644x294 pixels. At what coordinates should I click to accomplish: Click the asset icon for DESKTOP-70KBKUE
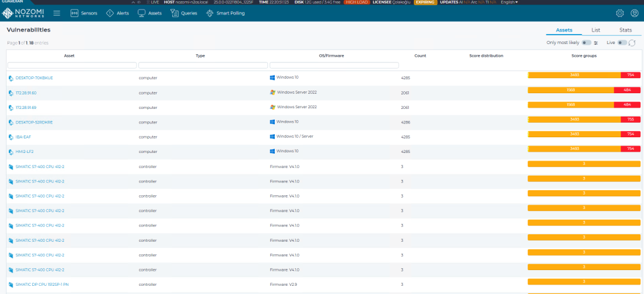click(11, 78)
